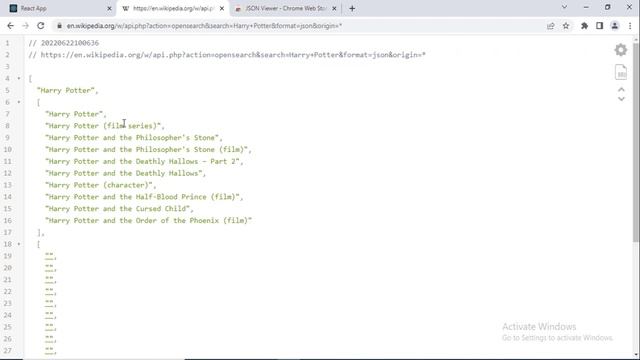This screenshot has height=360, width=640.
Task: Collapse the root array at line 4
Action: point(19,78)
